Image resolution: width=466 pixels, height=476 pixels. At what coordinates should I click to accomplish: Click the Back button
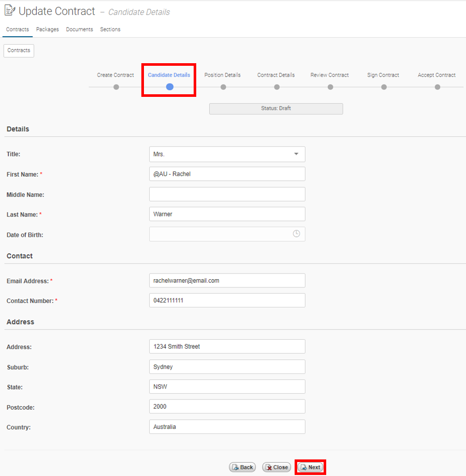click(x=242, y=467)
